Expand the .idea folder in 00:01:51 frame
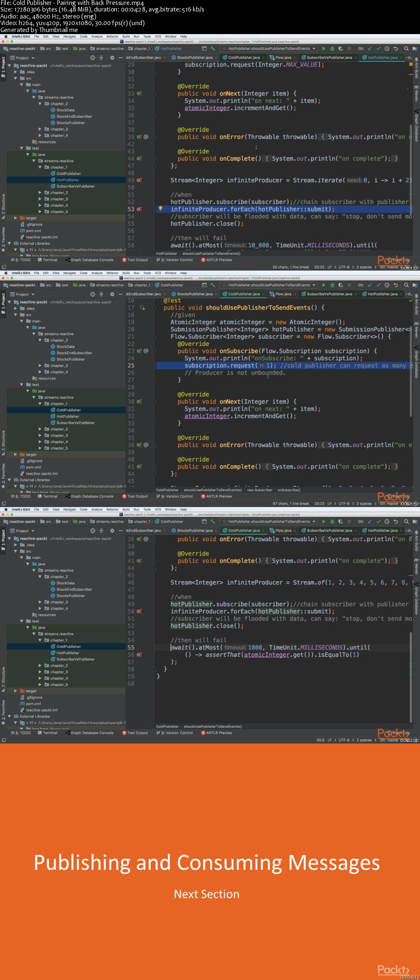Screen dimensions: 420x980 click(16, 308)
